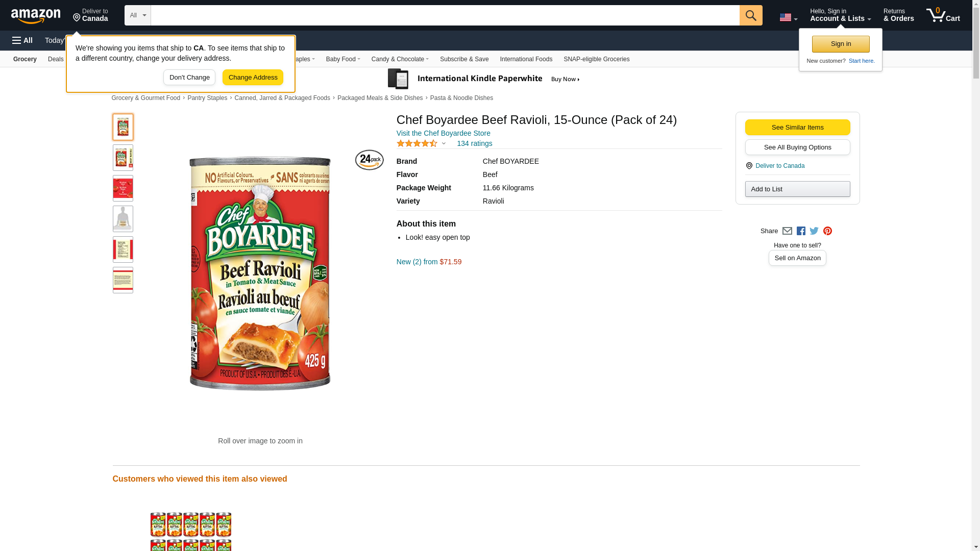This screenshot has height=551, width=980.
Task: Open the 134 ratings link
Action: (x=474, y=143)
